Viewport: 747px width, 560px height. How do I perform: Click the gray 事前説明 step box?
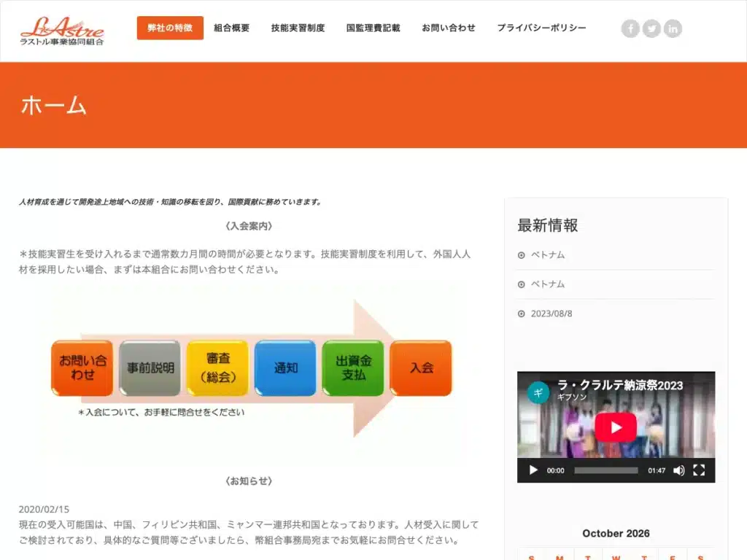coord(150,367)
